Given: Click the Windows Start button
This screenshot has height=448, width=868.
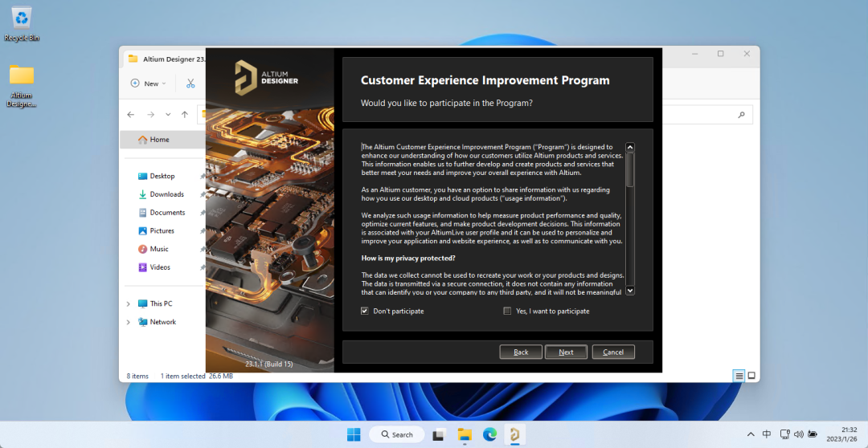Looking at the screenshot, I should [x=354, y=434].
